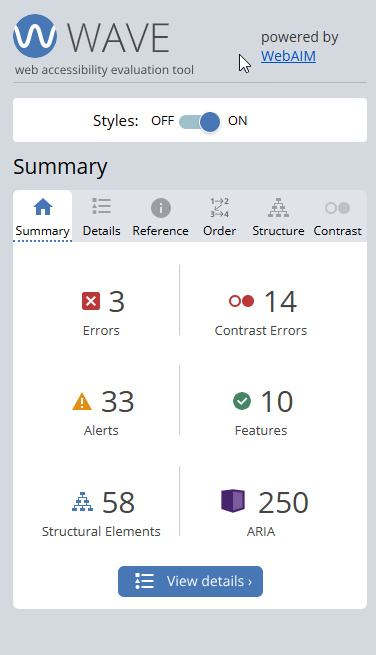376x655 pixels.
Task: Click the Alerts count 33
Action: click(117, 402)
